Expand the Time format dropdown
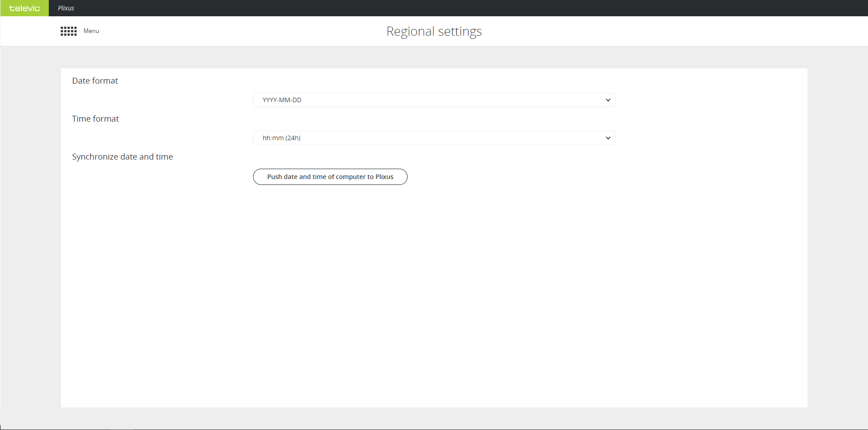This screenshot has height=430, width=868. click(434, 138)
